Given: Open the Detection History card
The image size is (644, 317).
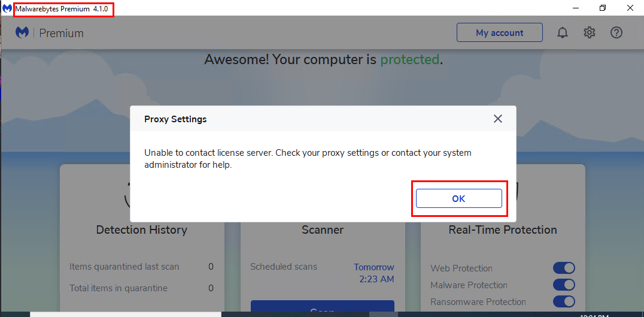Looking at the screenshot, I should tap(142, 230).
